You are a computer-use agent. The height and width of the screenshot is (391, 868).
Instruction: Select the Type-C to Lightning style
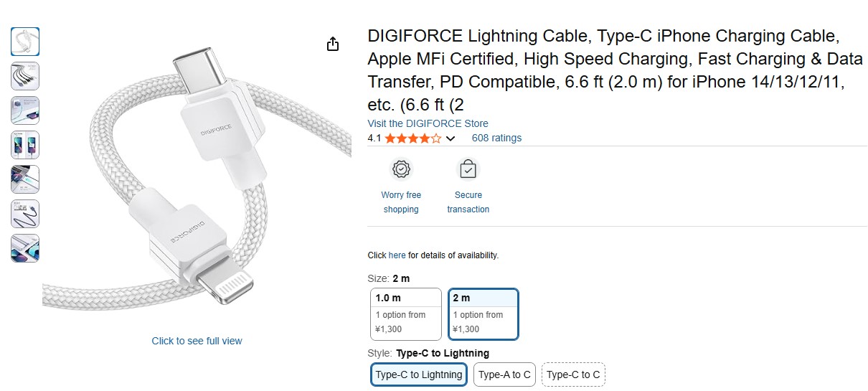(419, 374)
